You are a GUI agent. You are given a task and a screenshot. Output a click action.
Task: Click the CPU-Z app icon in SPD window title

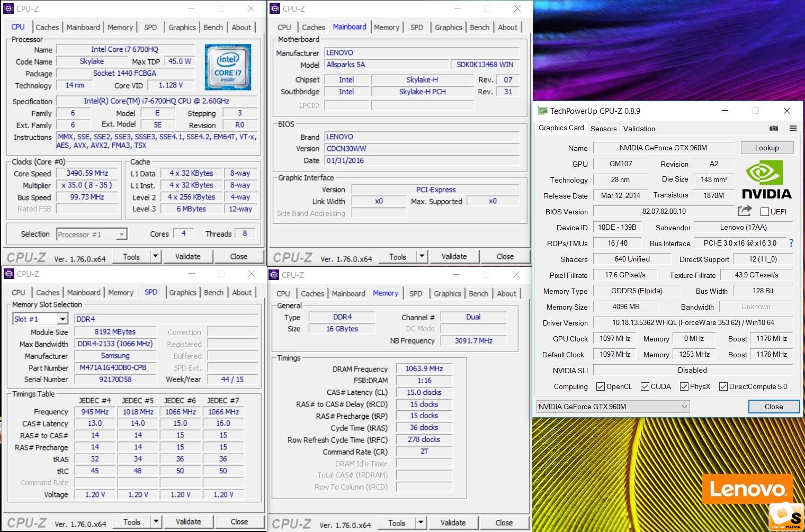click(x=8, y=274)
